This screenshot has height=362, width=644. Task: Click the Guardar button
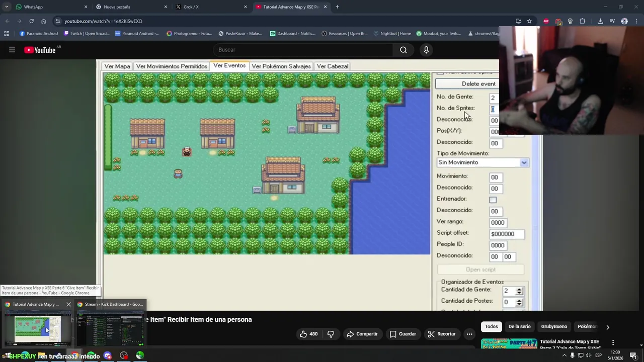tap(403, 334)
